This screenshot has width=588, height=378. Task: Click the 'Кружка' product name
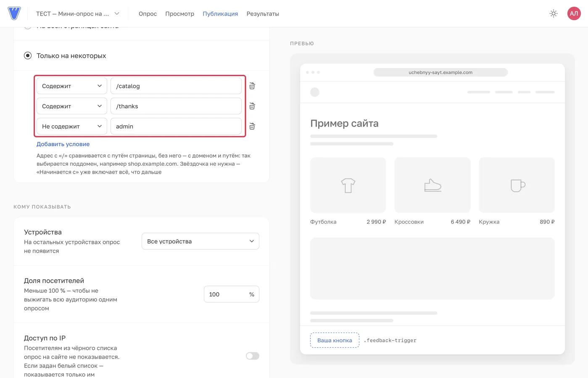tap(489, 222)
